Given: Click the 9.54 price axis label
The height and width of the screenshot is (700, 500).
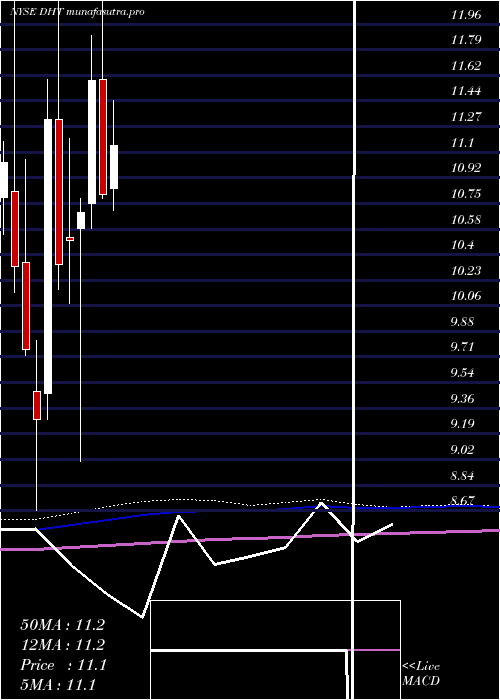Looking at the screenshot, I should tap(462, 373).
